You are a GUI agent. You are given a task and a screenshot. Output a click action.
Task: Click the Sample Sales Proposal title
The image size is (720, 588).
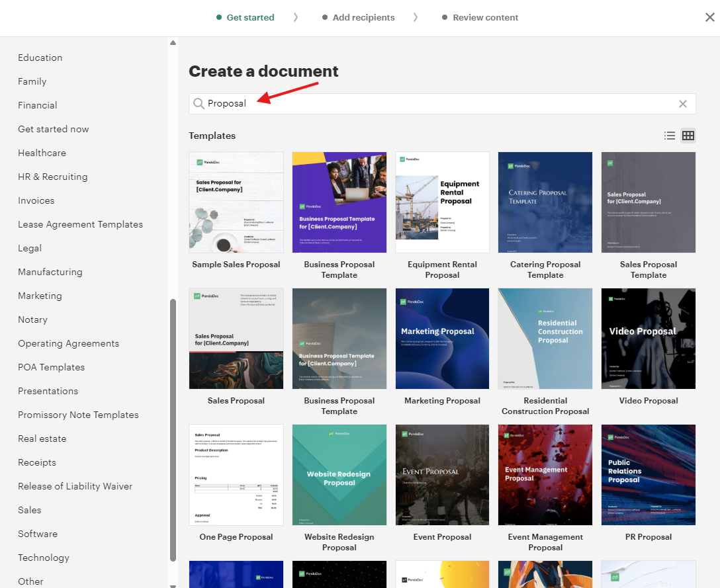tap(236, 265)
